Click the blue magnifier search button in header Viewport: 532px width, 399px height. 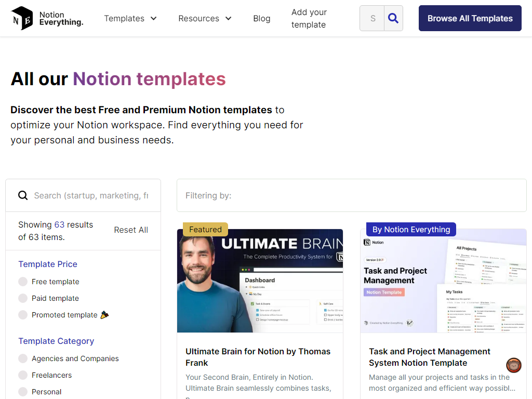pyautogui.click(x=393, y=18)
